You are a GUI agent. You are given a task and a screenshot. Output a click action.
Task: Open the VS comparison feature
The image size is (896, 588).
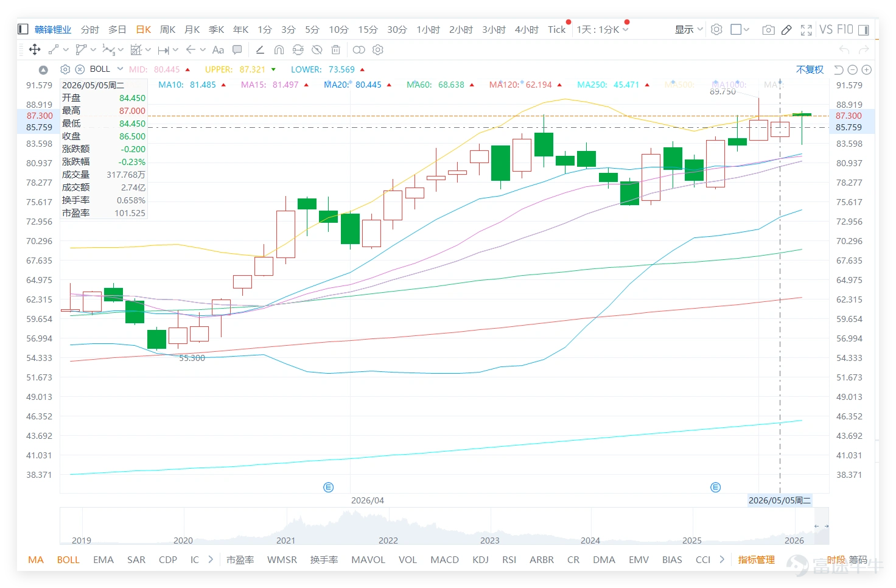[825, 29]
